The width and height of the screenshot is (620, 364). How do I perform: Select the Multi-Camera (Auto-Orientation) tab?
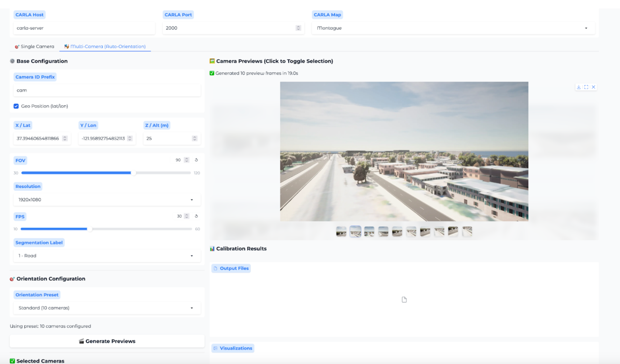tap(105, 46)
